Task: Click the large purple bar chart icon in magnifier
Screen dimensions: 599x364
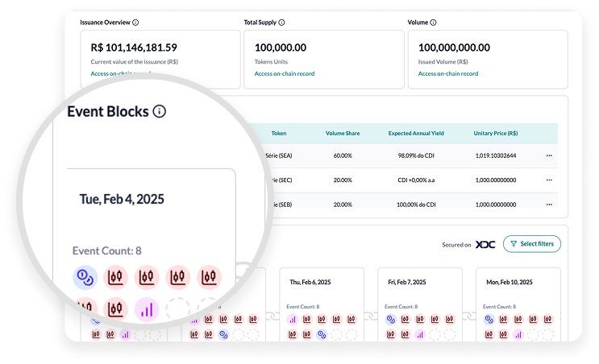Action: (x=147, y=309)
